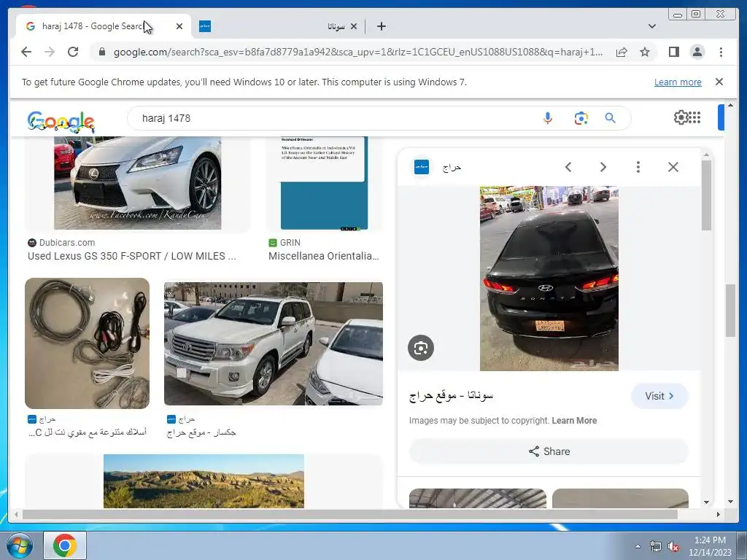Click the Share button
This screenshot has width=747, height=560.
coord(549,451)
